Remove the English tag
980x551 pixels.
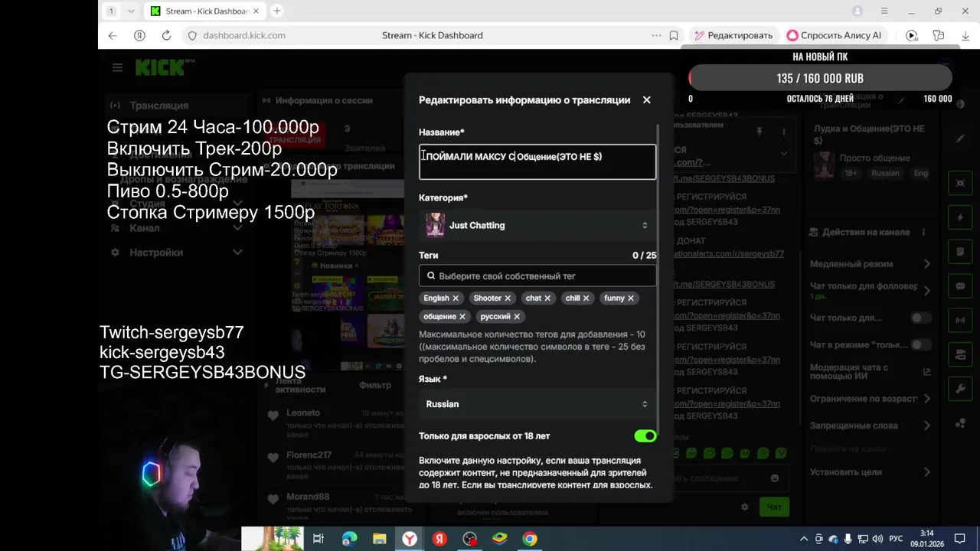point(456,298)
